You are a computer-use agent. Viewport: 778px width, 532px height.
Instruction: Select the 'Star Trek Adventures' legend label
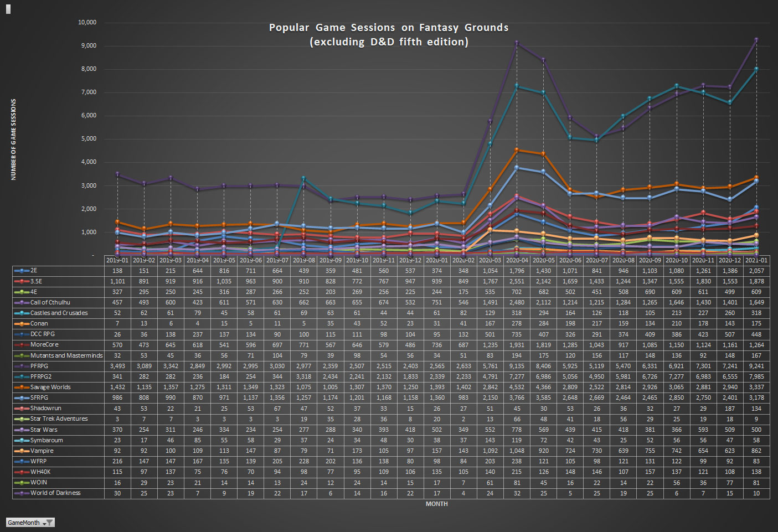click(x=59, y=419)
